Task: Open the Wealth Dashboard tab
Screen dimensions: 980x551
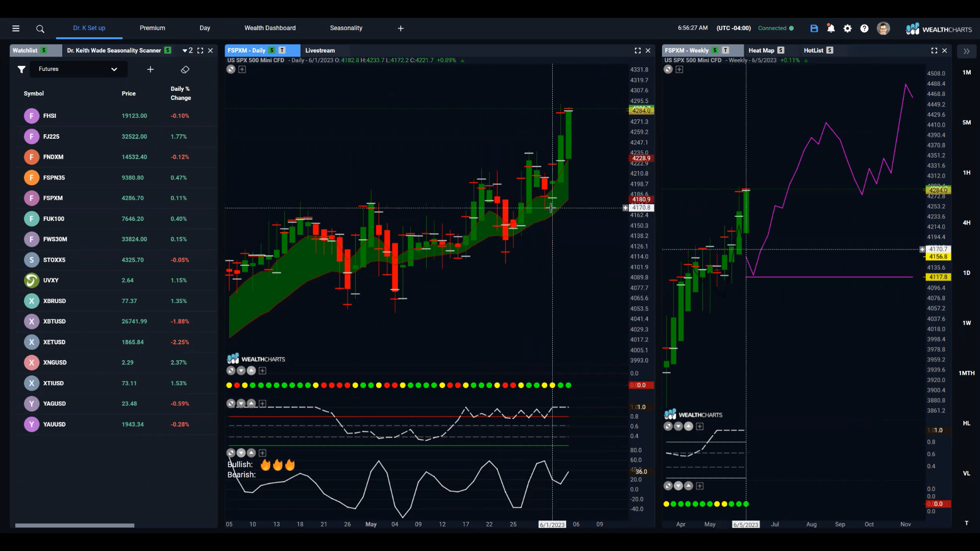Action: [270, 28]
